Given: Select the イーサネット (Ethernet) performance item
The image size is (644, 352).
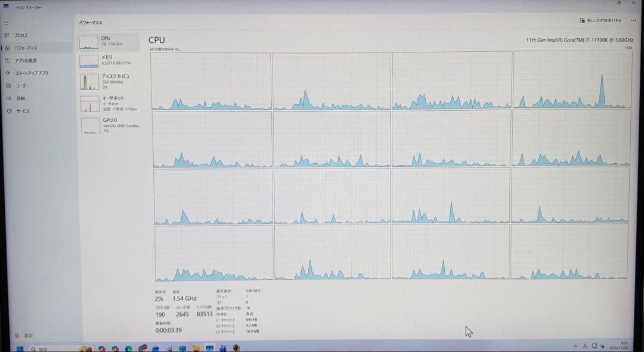Looking at the screenshot, I should coord(109,102).
